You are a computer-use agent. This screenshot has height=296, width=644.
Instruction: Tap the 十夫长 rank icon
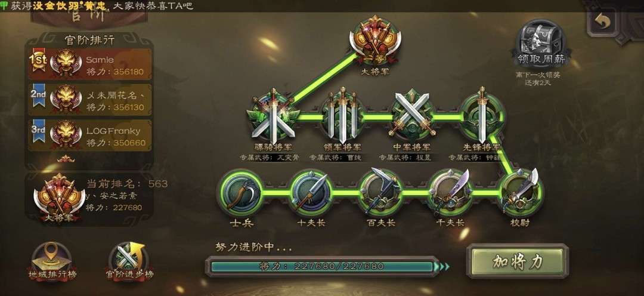point(311,193)
